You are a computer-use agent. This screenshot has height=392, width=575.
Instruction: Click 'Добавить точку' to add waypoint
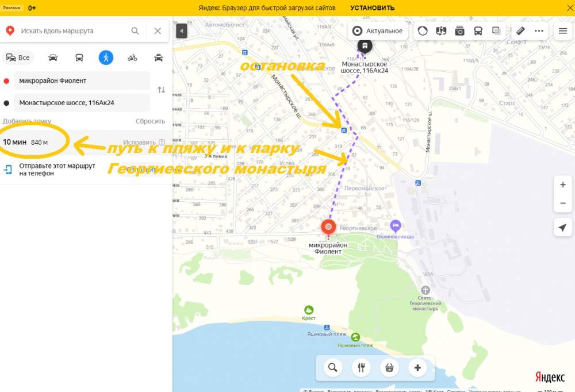[x=27, y=121]
